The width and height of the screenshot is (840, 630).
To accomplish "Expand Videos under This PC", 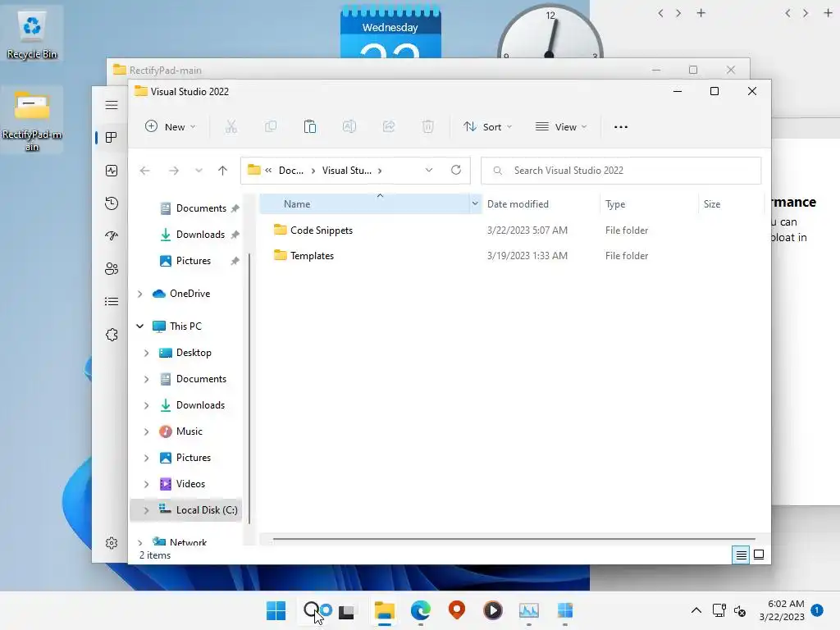I will click(x=146, y=484).
